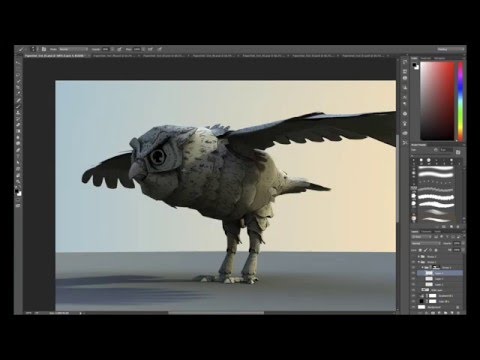Open the layer blend mode Normal dropdown

(x=426, y=243)
